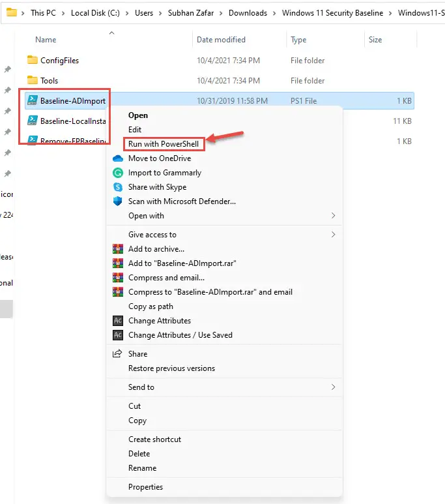The width and height of the screenshot is (445, 504).
Task: Go to This PC in breadcrumb
Action: [43, 13]
